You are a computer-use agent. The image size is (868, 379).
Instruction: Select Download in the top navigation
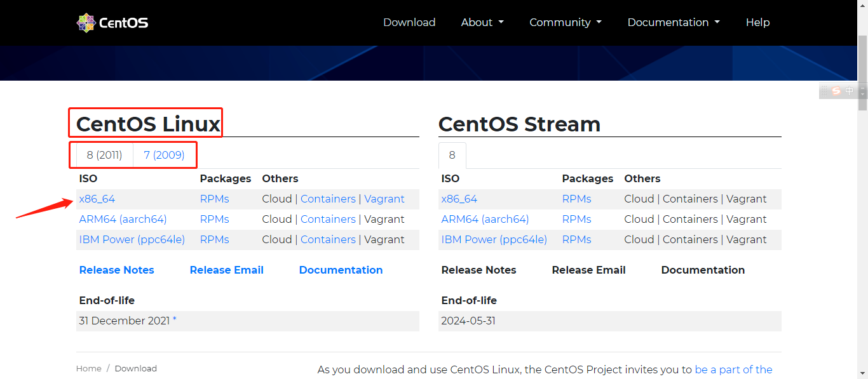tap(409, 22)
